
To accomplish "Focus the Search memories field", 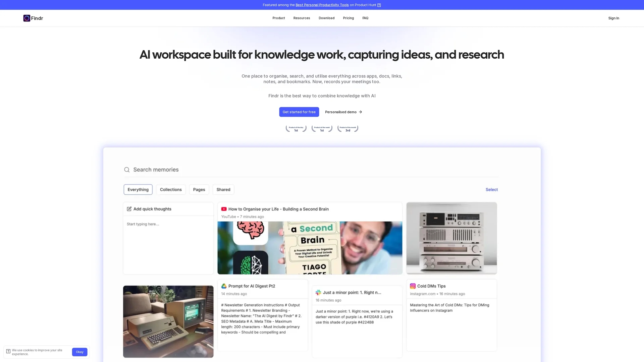I will tap(311, 170).
